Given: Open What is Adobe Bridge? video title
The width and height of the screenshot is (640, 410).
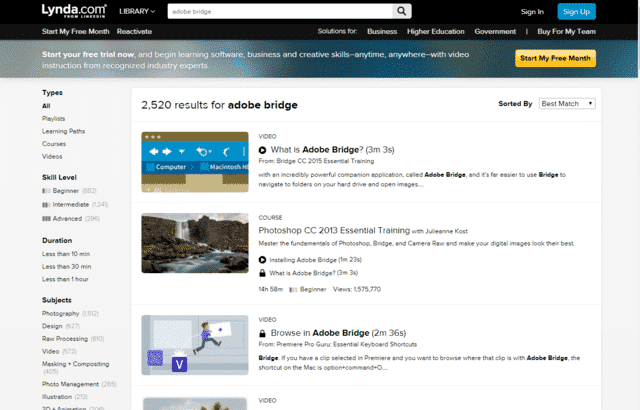Looking at the screenshot, I should point(332,150).
